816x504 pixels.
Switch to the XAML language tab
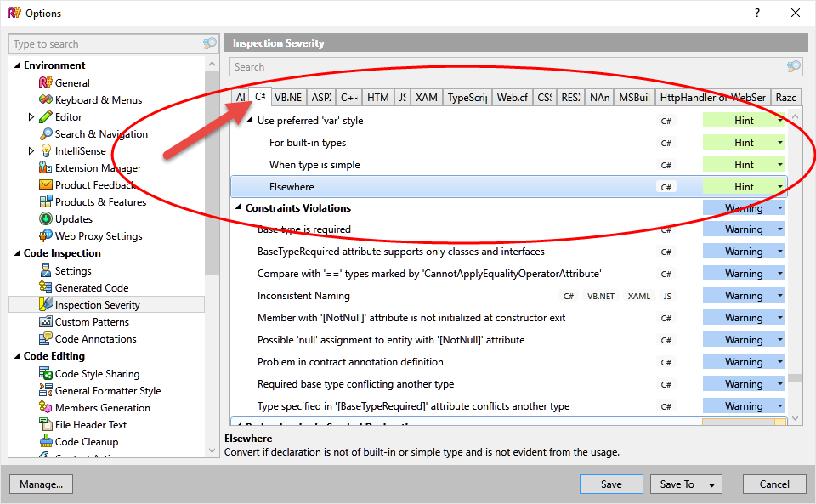pos(426,97)
